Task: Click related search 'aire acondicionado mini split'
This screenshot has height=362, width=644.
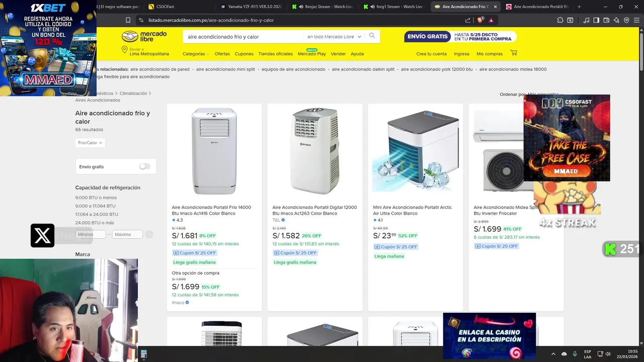Action: pos(225,69)
